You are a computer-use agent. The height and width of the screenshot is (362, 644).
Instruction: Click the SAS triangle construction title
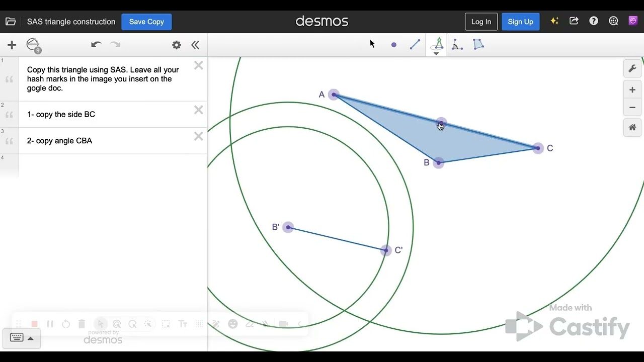(71, 22)
